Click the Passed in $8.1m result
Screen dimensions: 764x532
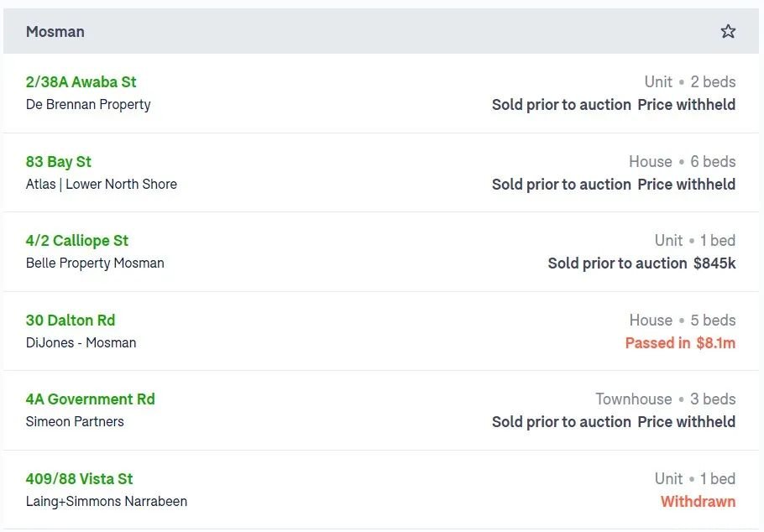pyautogui.click(x=680, y=343)
